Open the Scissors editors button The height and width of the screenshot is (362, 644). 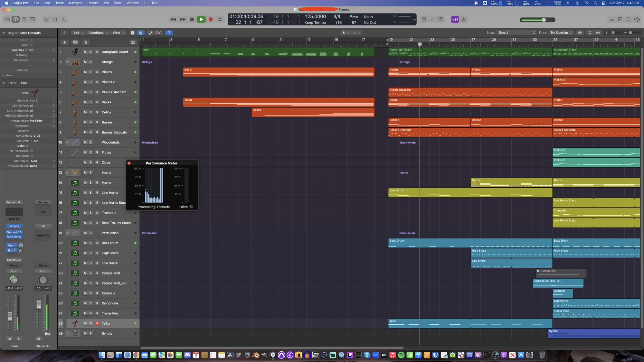coord(63,20)
